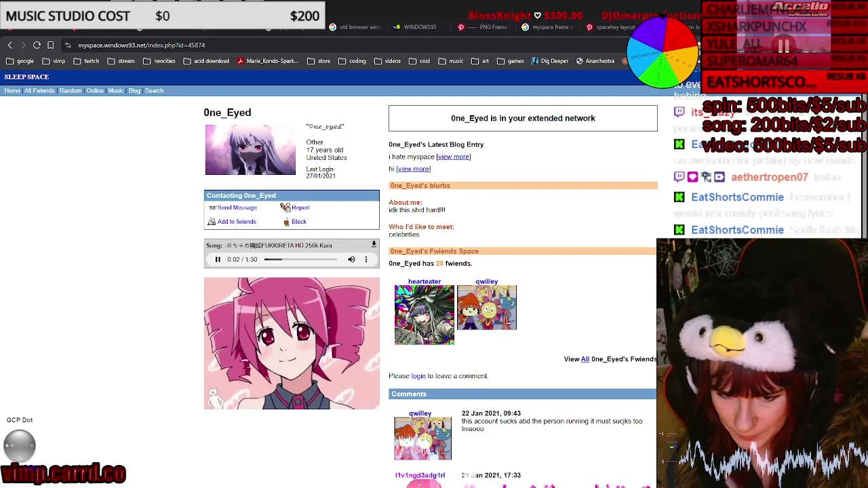This screenshot has width=868, height=488.
Task: Open the store bookmark folder
Action: click(x=319, y=61)
